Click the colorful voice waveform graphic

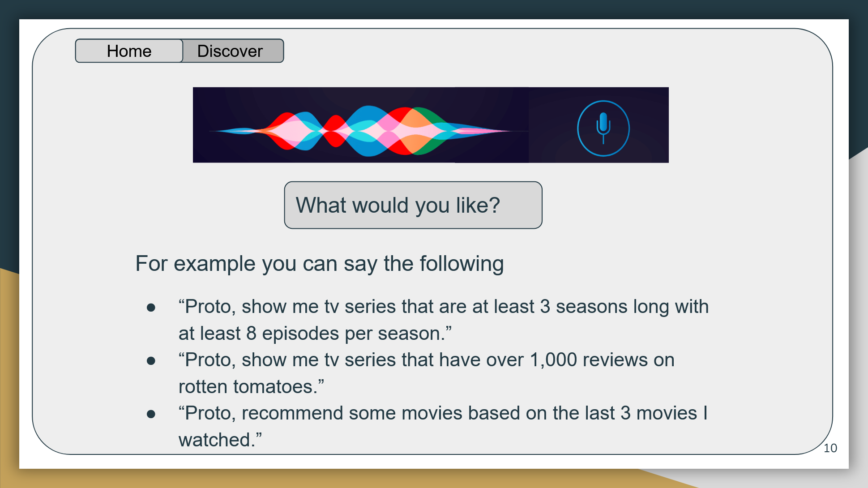360,131
